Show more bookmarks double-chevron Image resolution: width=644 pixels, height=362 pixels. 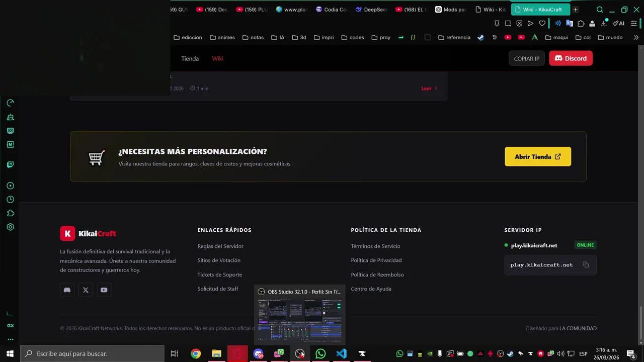click(636, 37)
